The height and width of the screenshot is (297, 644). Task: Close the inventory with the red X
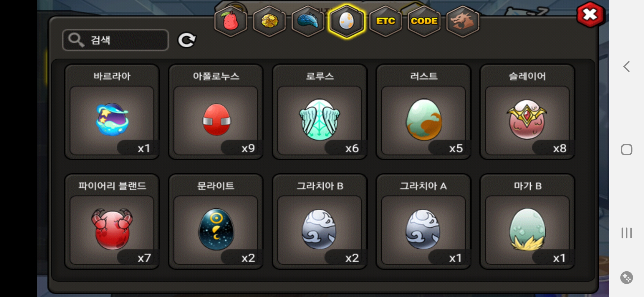[590, 15]
